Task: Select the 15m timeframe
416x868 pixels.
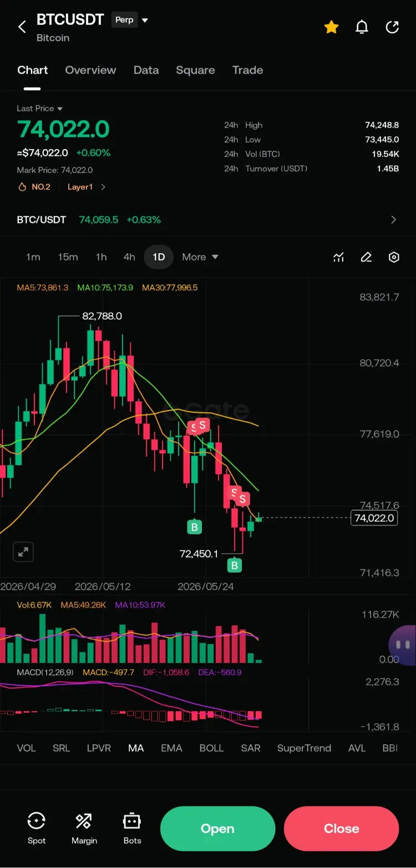Action: 68,257
